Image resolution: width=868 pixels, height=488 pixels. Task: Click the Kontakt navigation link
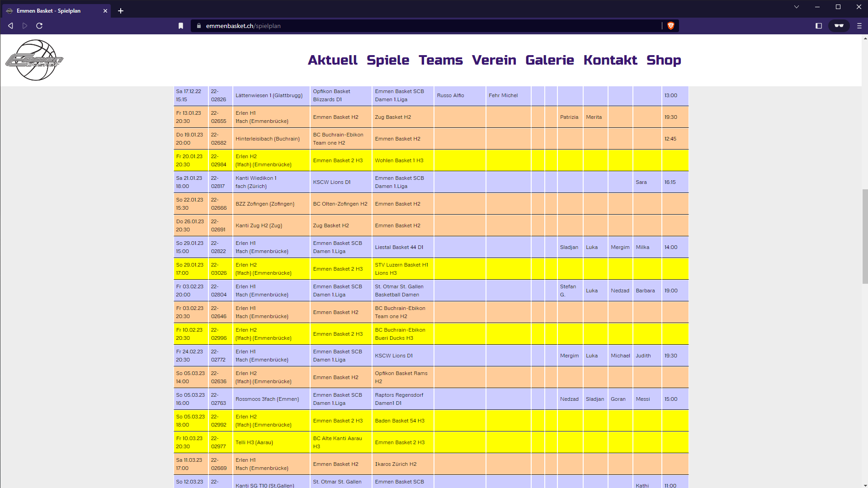tap(610, 60)
